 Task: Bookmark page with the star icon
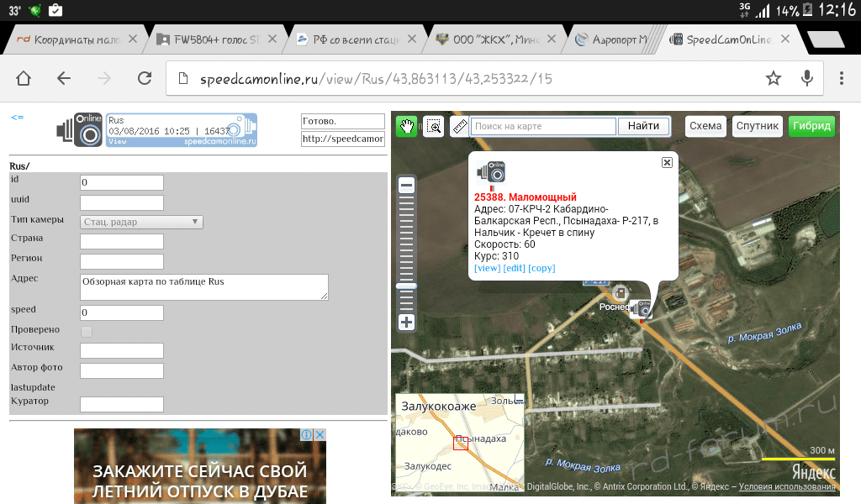click(x=774, y=78)
